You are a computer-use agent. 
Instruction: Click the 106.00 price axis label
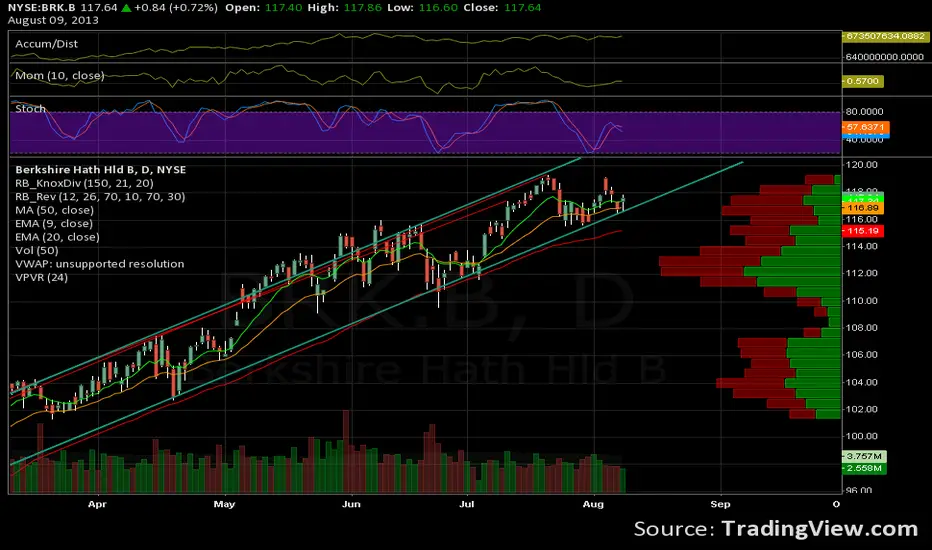coord(862,355)
